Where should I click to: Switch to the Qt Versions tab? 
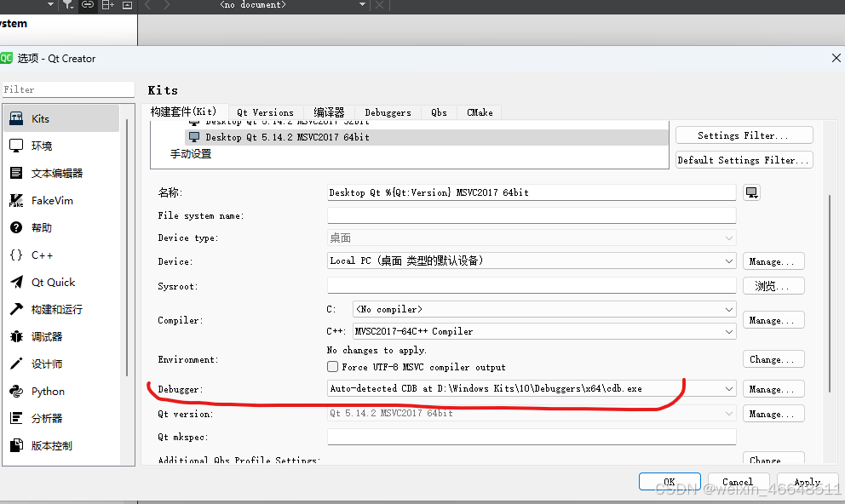pos(265,112)
